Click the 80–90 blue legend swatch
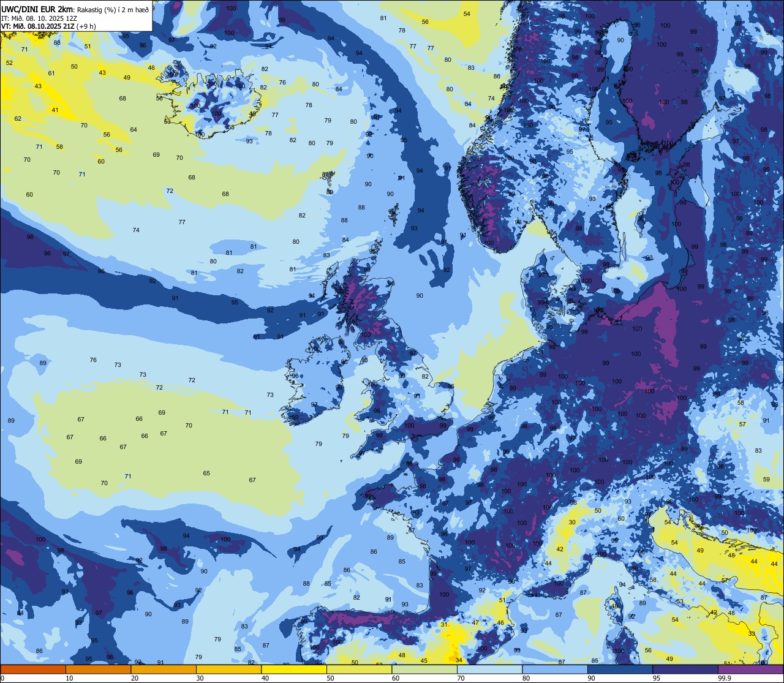Viewport: 784px width, 683px height. tap(555, 669)
